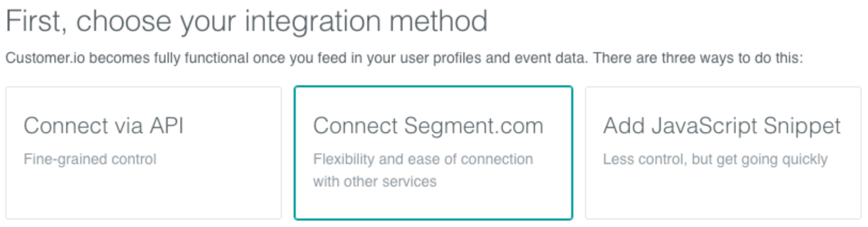Click the word "JavaScript" in the right card
The width and height of the screenshot is (868, 227).
(x=705, y=126)
